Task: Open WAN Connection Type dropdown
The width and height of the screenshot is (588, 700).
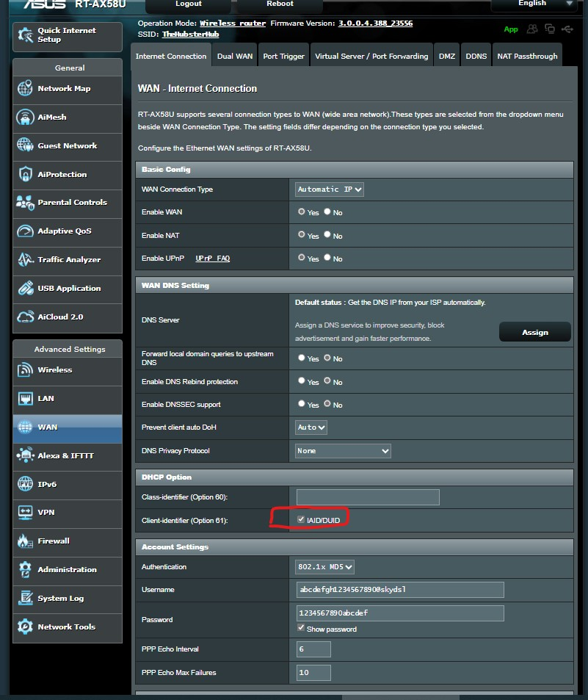Action: click(330, 190)
